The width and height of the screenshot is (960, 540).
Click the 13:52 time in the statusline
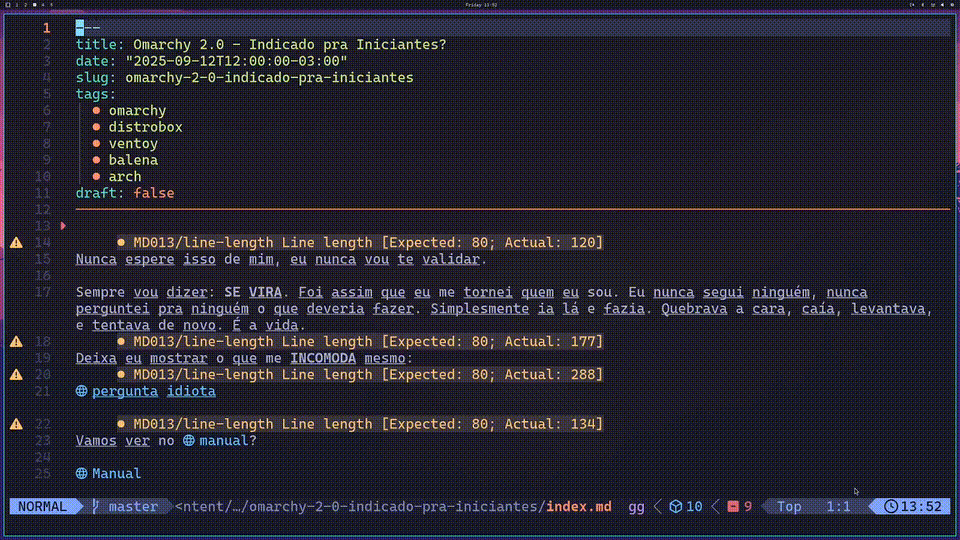(x=921, y=506)
